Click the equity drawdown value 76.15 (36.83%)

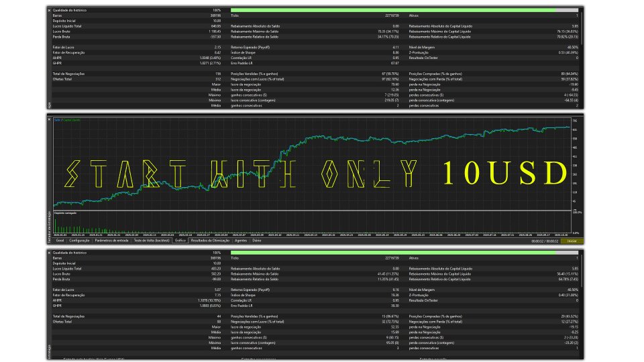(x=568, y=32)
